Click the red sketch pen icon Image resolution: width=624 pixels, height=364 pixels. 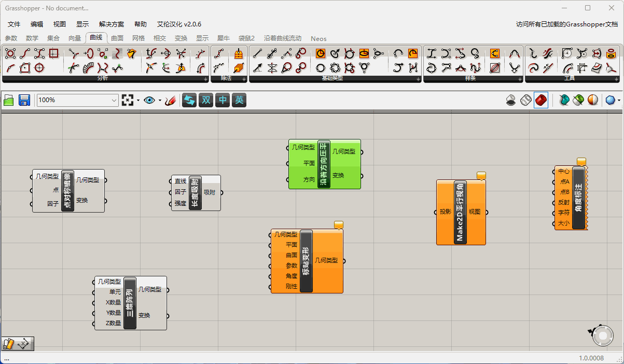[x=170, y=100]
